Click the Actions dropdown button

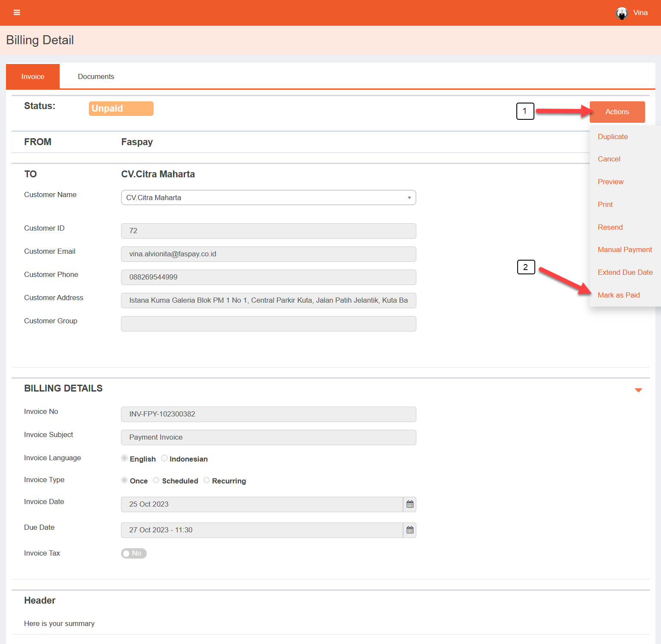point(617,112)
